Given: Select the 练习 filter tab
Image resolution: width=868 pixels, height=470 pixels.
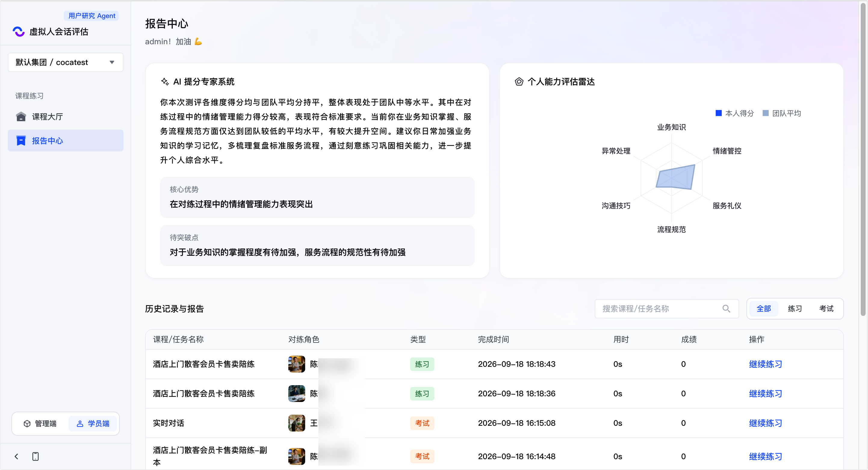Looking at the screenshot, I should coord(795,309).
